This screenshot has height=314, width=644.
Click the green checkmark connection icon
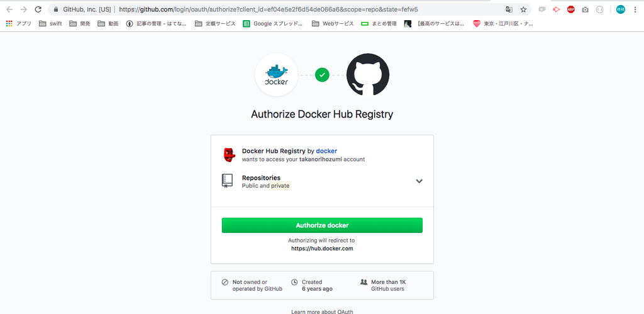(322, 75)
